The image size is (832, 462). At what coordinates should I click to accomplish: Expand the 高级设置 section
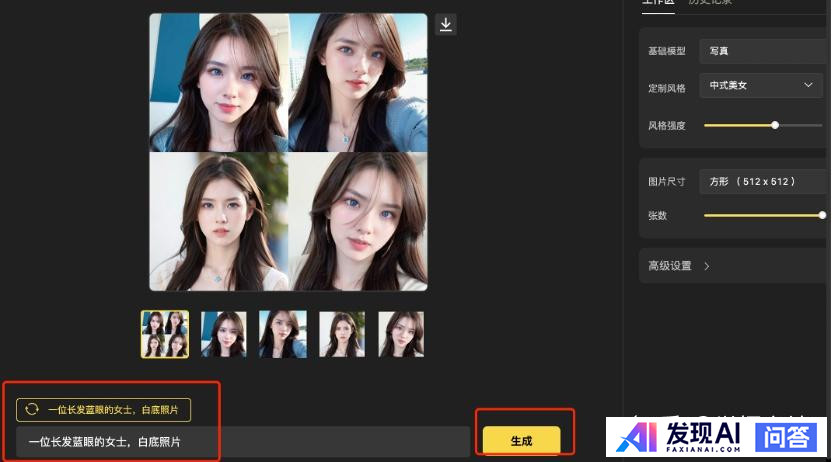tap(670, 266)
